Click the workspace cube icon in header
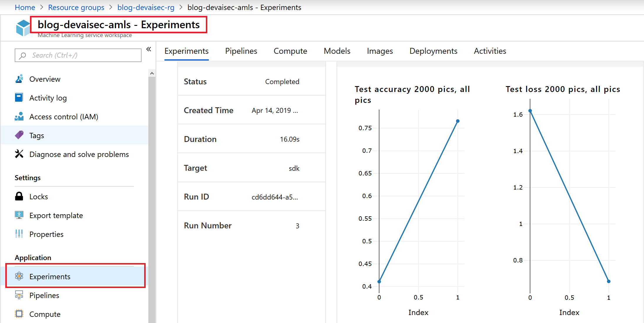The image size is (644, 323). pyautogui.click(x=23, y=28)
